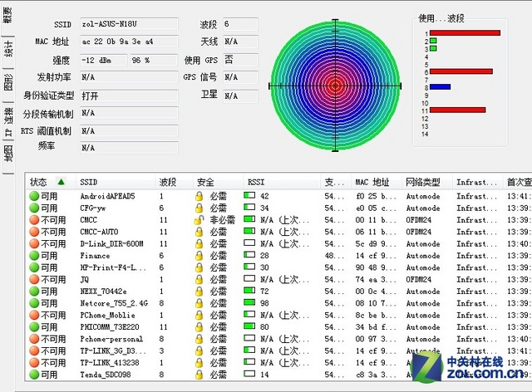Click the red status icon for CMCC
Screen dimensions: 532x392
pos(34,220)
